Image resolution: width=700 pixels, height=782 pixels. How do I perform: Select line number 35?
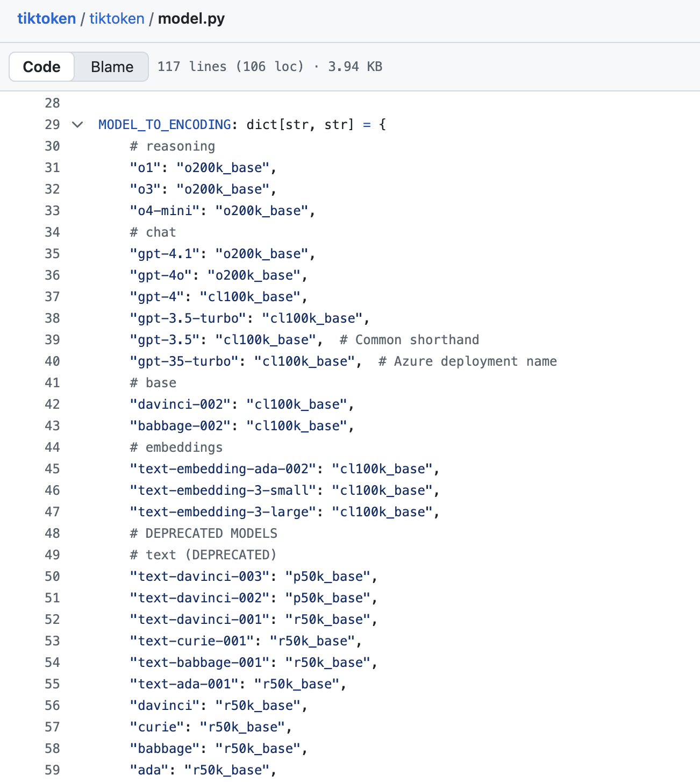click(x=52, y=254)
